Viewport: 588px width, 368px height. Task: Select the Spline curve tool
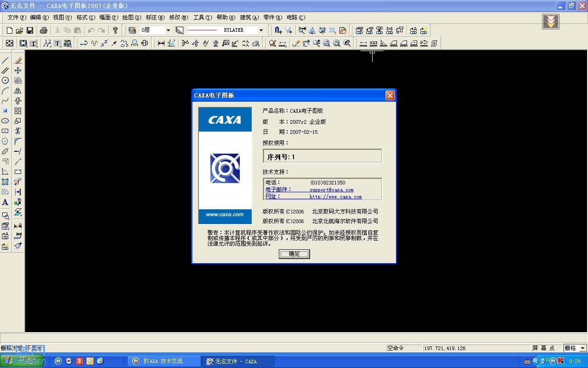(x=5, y=101)
